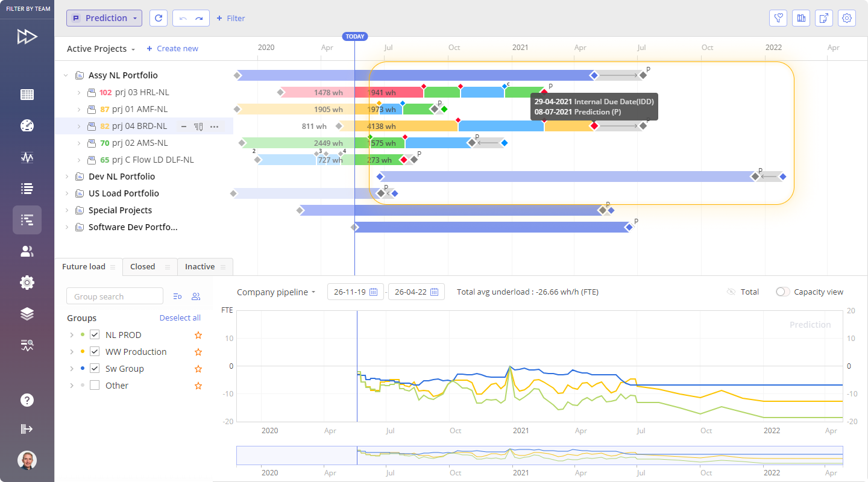Check the Other group checkbox

pos(95,386)
